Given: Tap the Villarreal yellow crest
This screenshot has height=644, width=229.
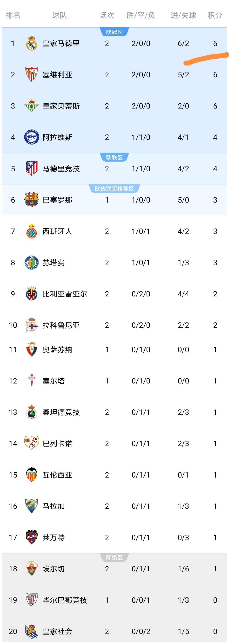Looking at the screenshot, I should (x=31, y=293).
